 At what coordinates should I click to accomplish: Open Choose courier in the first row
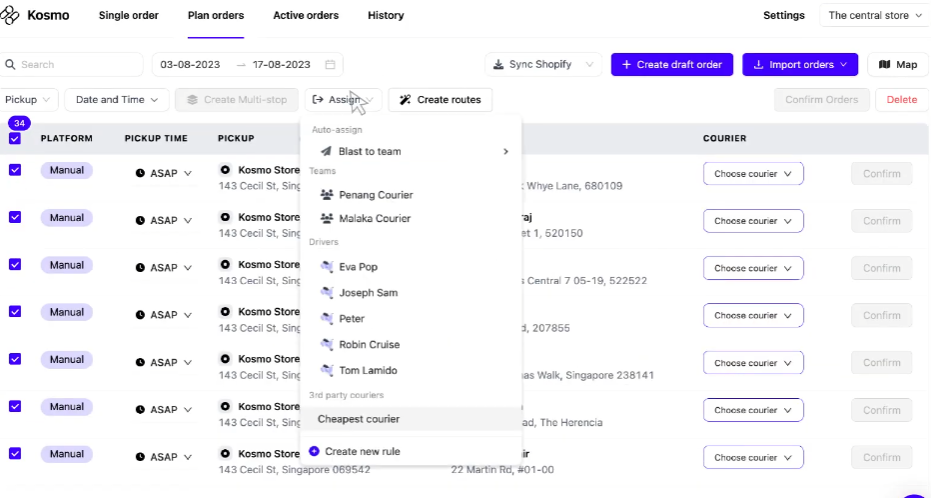(753, 174)
